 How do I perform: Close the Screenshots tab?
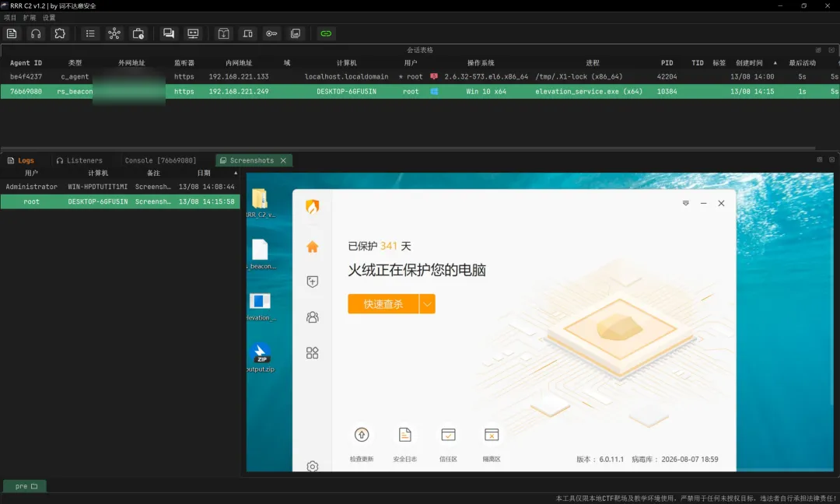click(x=283, y=160)
